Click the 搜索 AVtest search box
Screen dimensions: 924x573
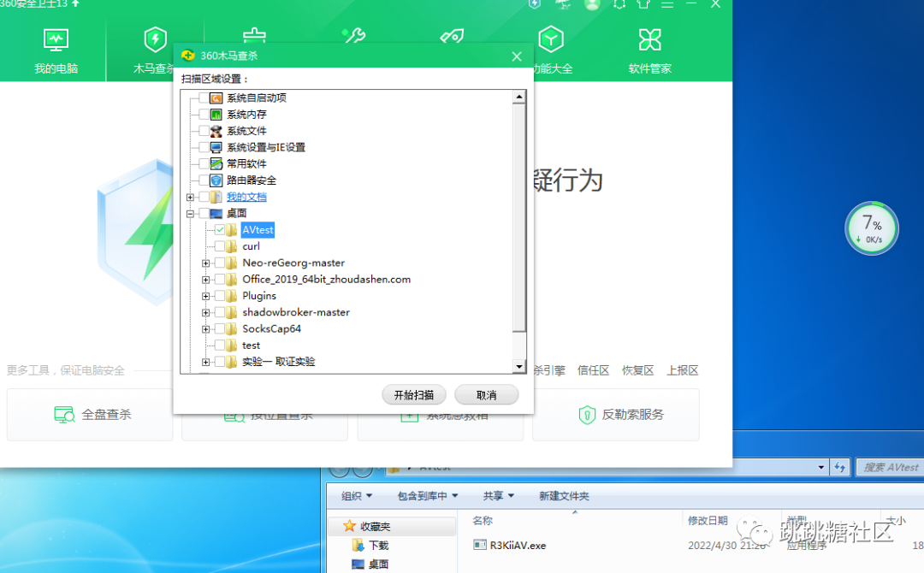click(x=891, y=468)
